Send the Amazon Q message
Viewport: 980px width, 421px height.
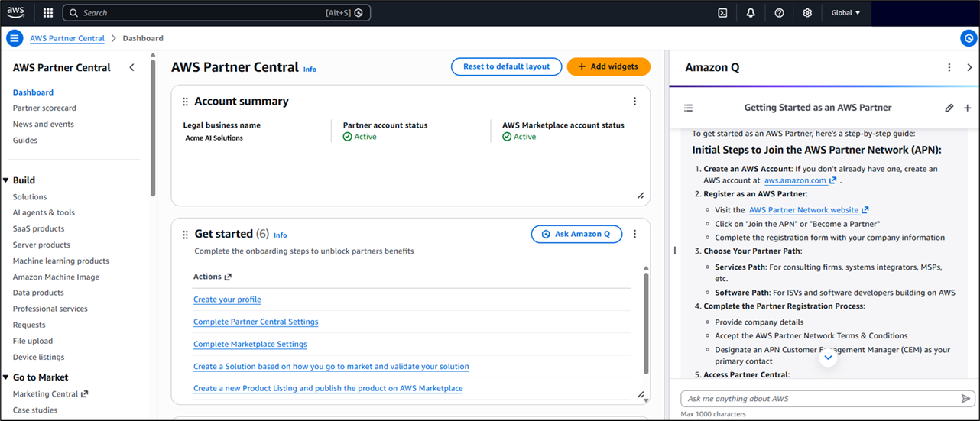[965, 399]
